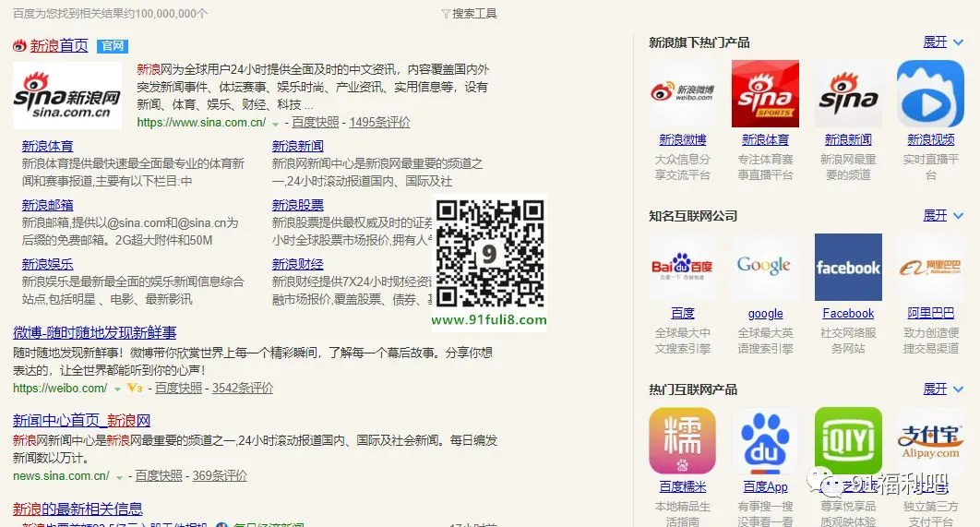The width and height of the screenshot is (980, 527).
Task: Click the 官网 badge next to 新浪首页
Action: click(x=113, y=46)
